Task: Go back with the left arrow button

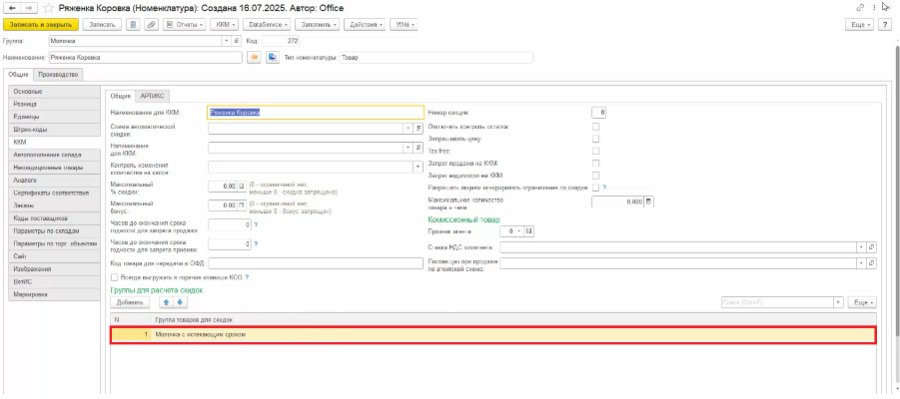Action: point(11,8)
